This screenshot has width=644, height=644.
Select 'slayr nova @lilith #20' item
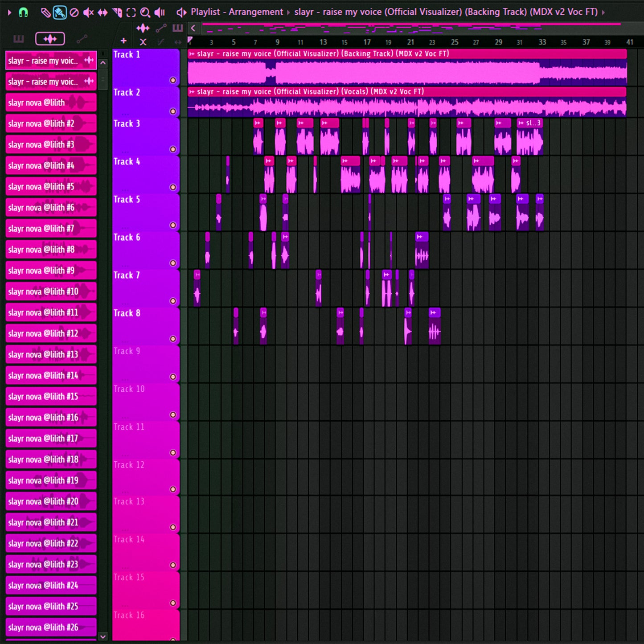pos(51,501)
